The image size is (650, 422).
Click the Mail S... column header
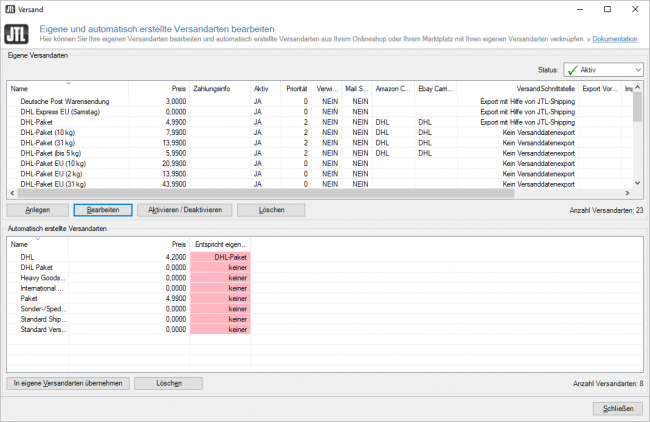click(x=357, y=89)
